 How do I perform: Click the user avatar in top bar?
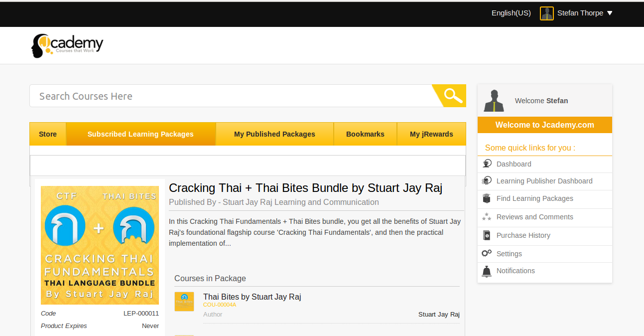click(546, 13)
